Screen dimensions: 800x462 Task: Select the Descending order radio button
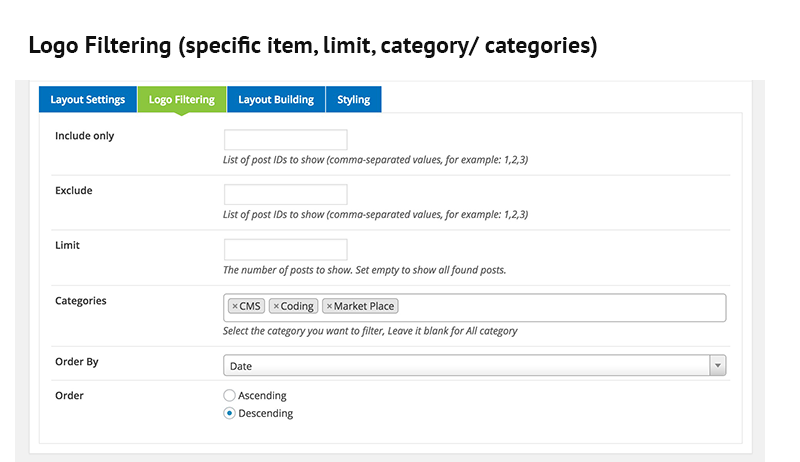click(x=230, y=413)
